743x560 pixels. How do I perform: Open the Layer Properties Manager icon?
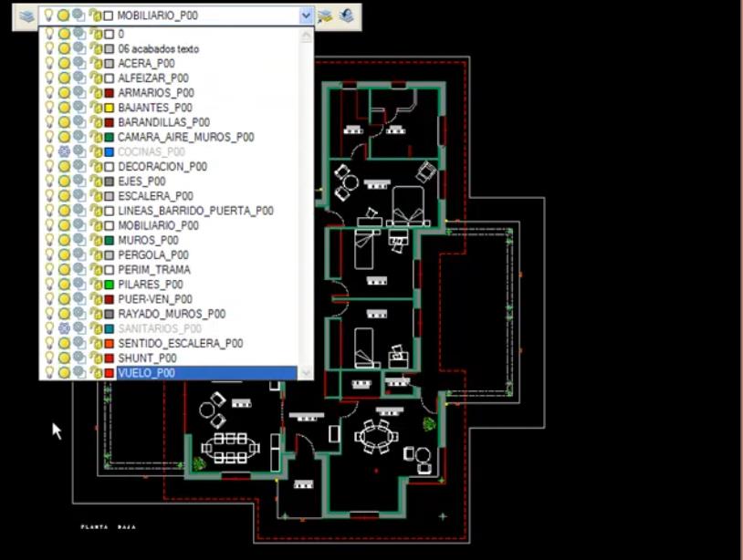pos(26,16)
